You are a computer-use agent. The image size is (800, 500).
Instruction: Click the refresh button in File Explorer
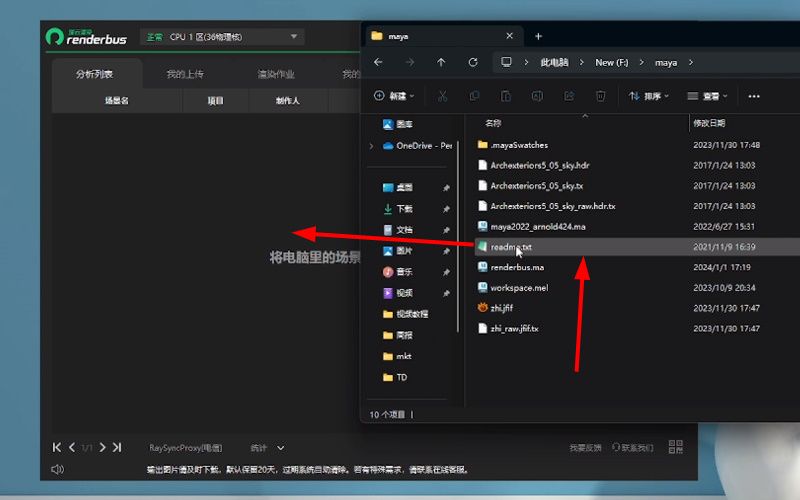(x=473, y=62)
